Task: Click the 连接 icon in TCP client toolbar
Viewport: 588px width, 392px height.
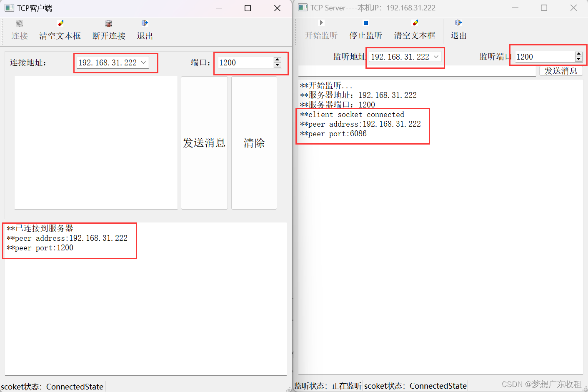Action: [x=20, y=23]
